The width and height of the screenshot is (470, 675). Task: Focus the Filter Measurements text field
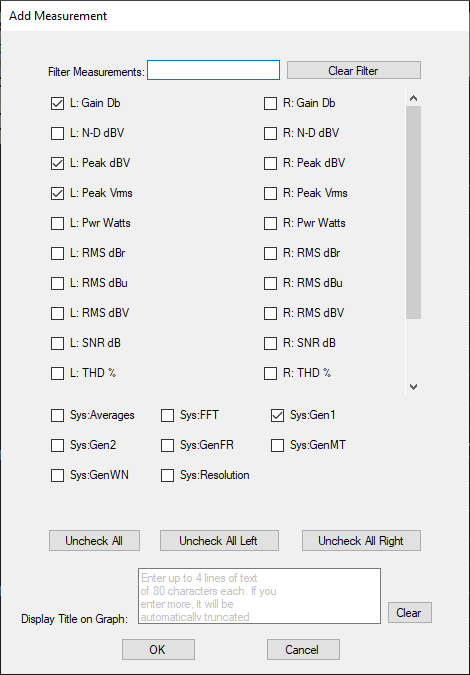coord(213,70)
